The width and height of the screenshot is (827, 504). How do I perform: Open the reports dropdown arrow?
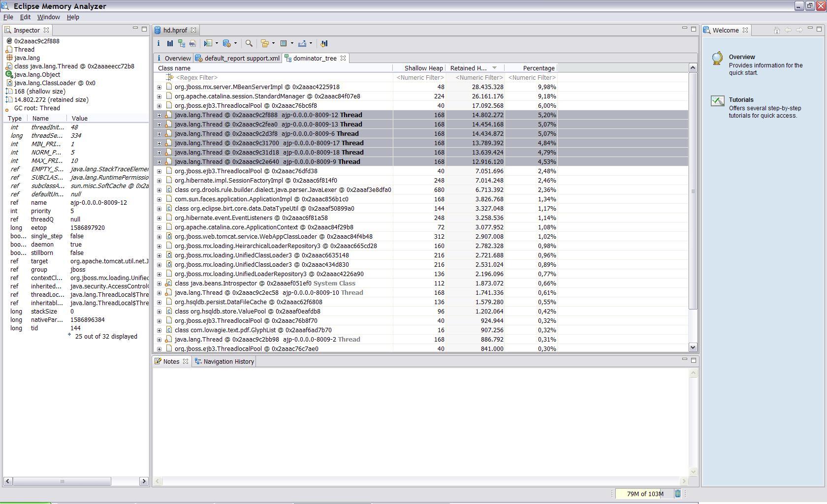pos(235,43)
